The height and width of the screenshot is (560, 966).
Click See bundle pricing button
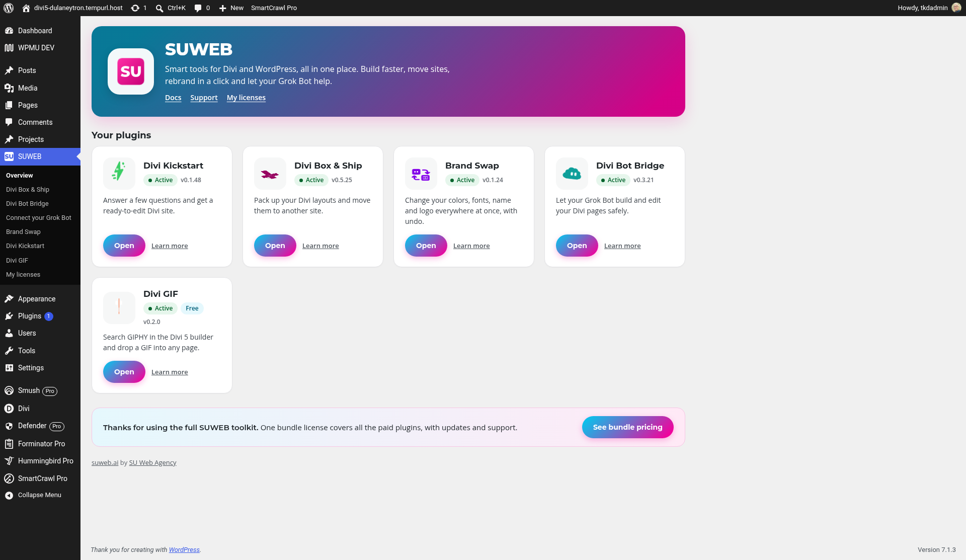(x=627, y=427)
